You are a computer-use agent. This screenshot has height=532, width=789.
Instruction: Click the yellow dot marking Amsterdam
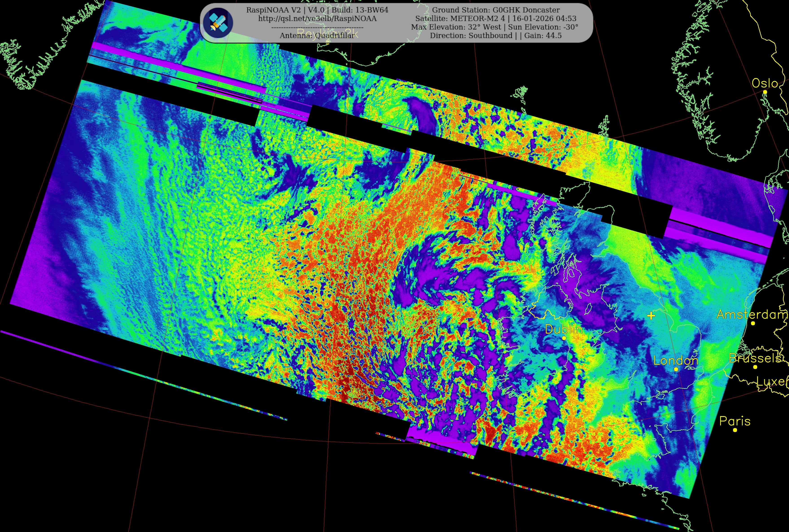(x=753, y=323)
